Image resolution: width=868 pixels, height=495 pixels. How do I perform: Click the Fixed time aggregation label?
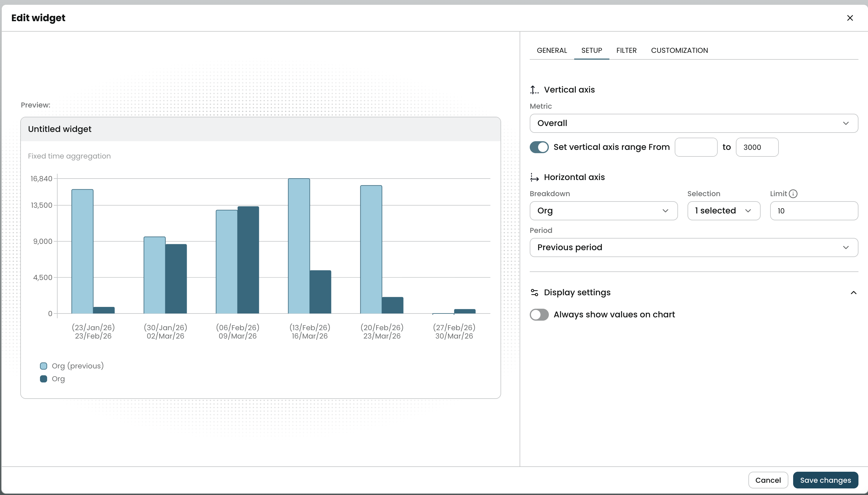tap(69, 156)
